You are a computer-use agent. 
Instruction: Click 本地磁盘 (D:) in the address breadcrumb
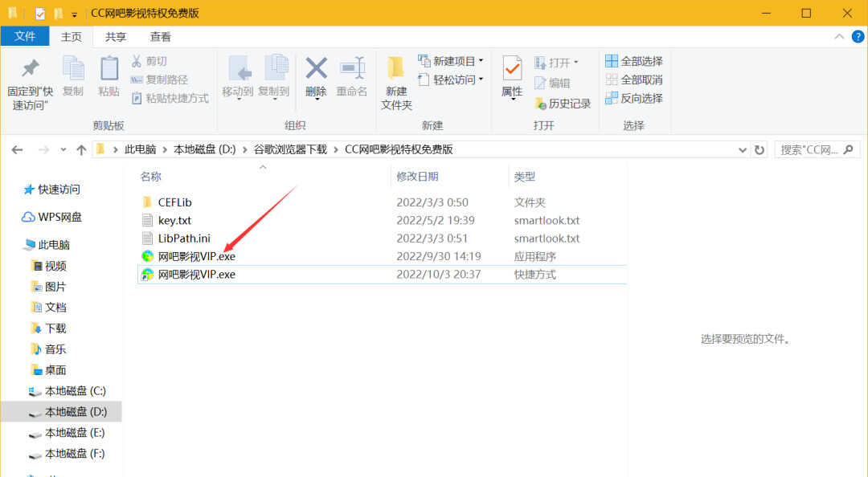205,149
